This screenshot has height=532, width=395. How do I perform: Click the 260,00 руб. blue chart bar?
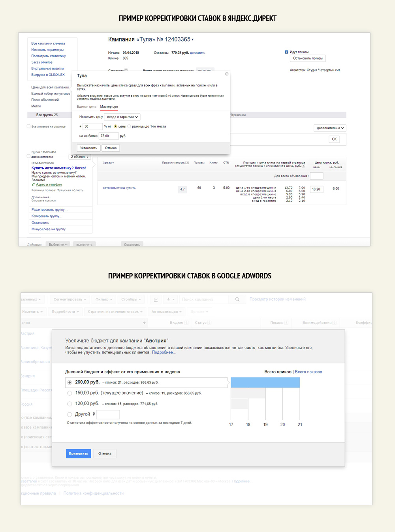coord(265,382)
